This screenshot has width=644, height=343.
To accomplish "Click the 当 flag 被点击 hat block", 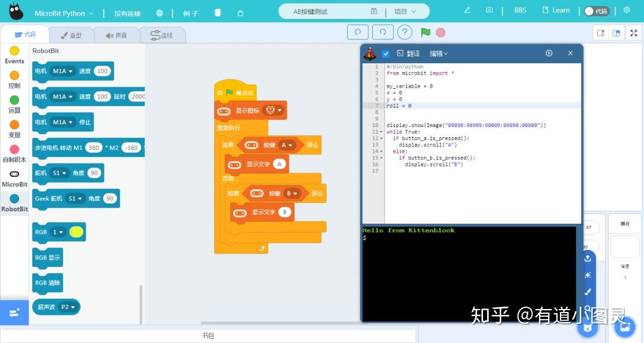I will (x=235, y=90).
